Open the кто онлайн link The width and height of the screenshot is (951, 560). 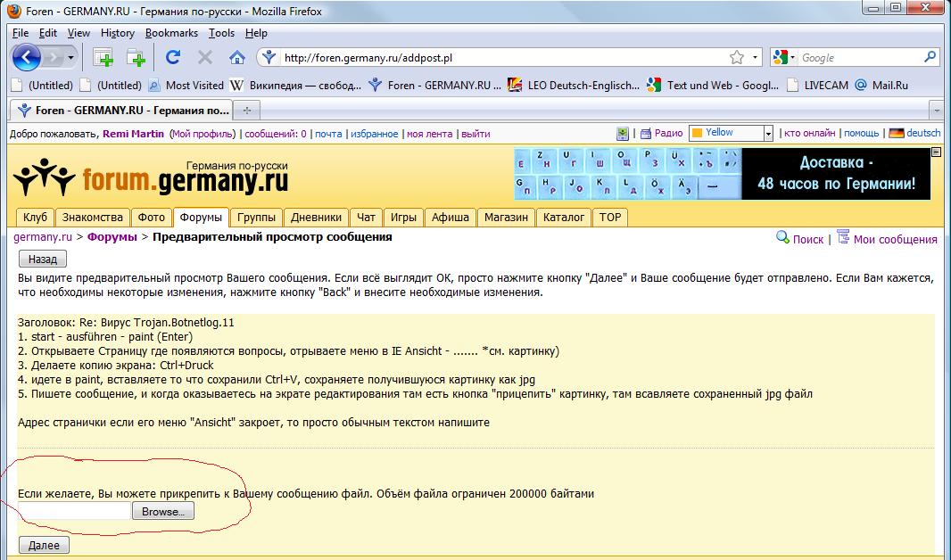coord(809,134)
